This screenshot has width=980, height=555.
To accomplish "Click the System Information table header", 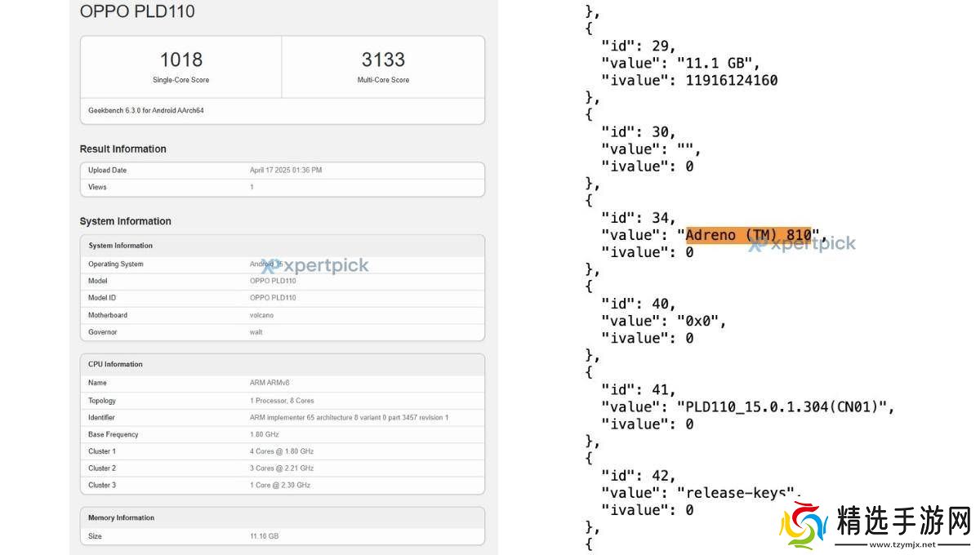I will pyautogui.click(x=120, y=246).
